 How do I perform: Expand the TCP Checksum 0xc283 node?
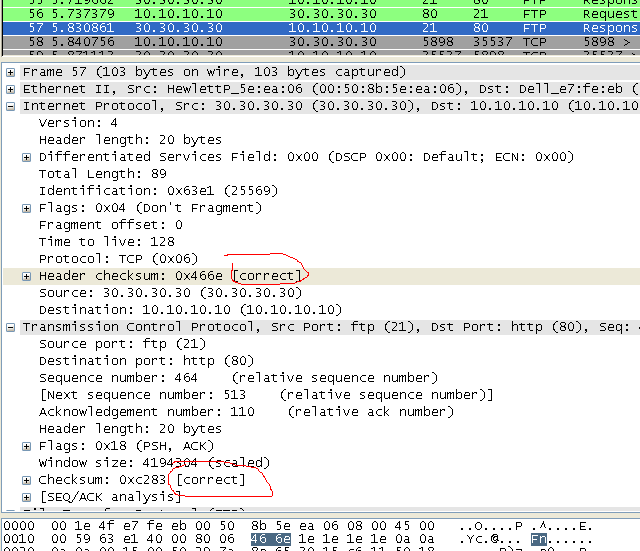pos(27,480)
